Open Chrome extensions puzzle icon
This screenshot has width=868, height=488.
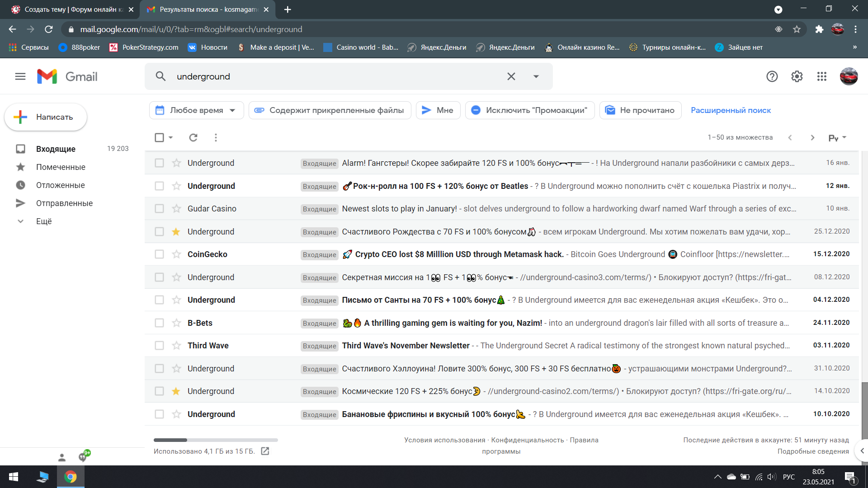(819, 29)
